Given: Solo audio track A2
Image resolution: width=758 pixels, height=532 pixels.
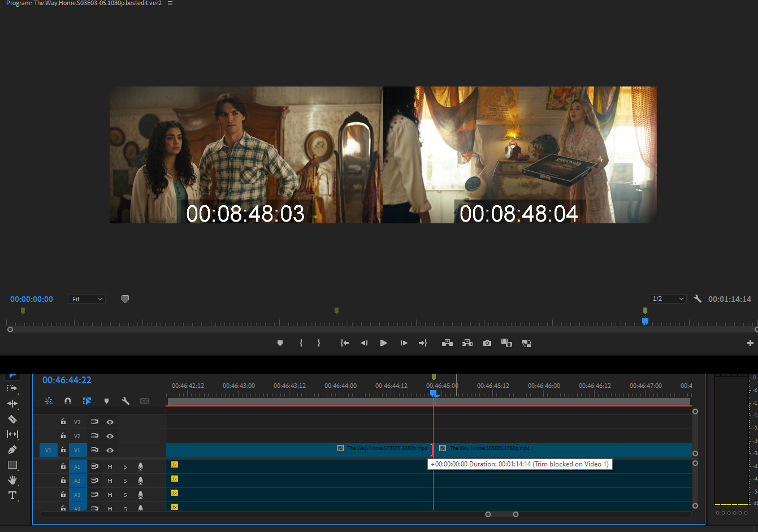Looking at the screenshot, I should pos(125,481).
